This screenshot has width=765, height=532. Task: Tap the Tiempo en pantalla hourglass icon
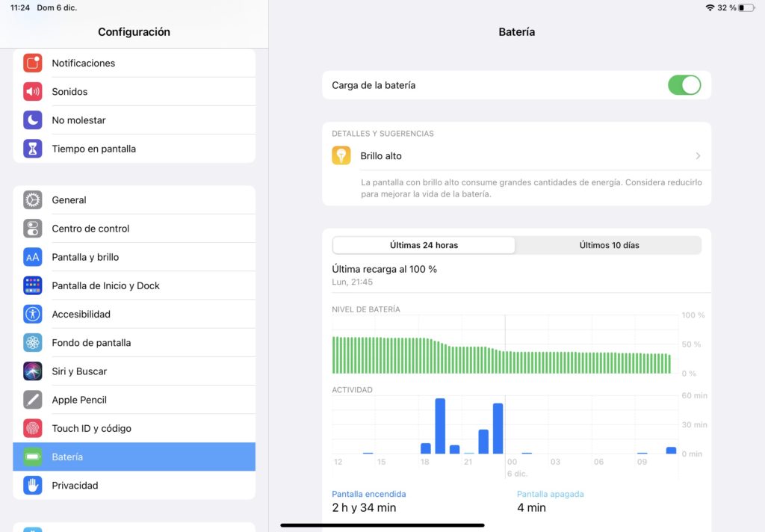tap(33, 149)
